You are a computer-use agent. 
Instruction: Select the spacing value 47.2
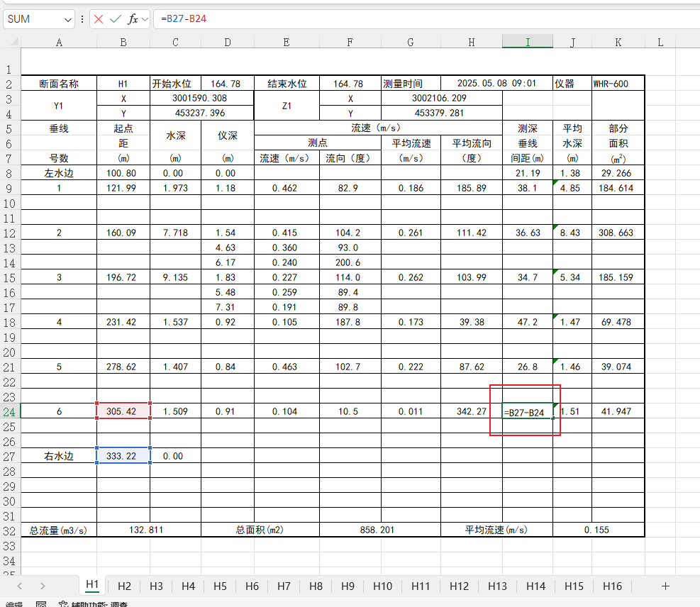coord(528,322)
